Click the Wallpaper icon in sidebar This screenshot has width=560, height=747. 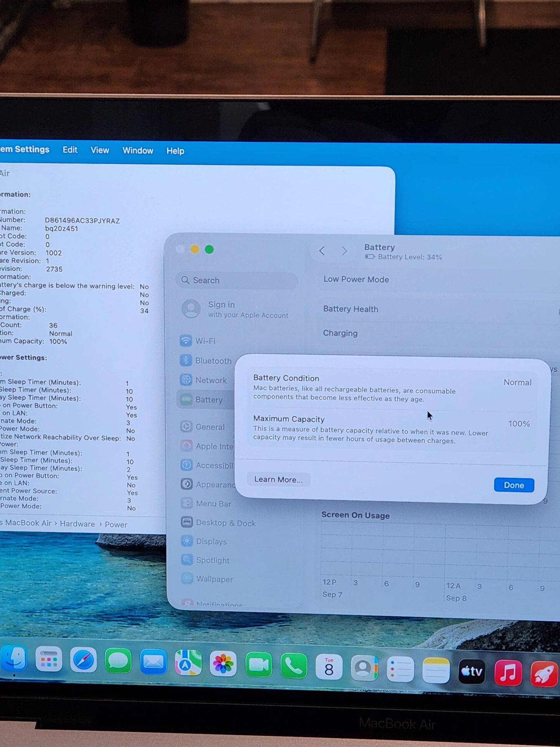187,578
